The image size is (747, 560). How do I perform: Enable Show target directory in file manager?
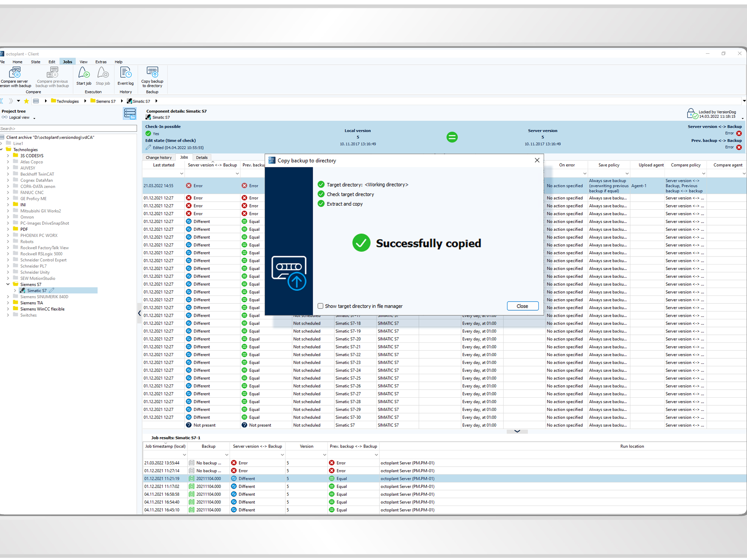point(320,306)
